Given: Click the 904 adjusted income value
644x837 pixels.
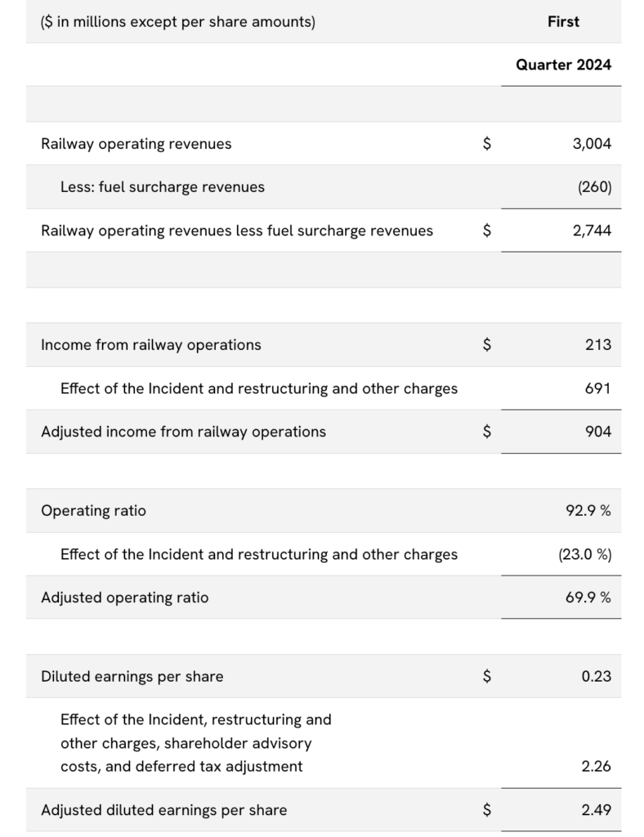Looking at the screenshot, I should point(597,432).
